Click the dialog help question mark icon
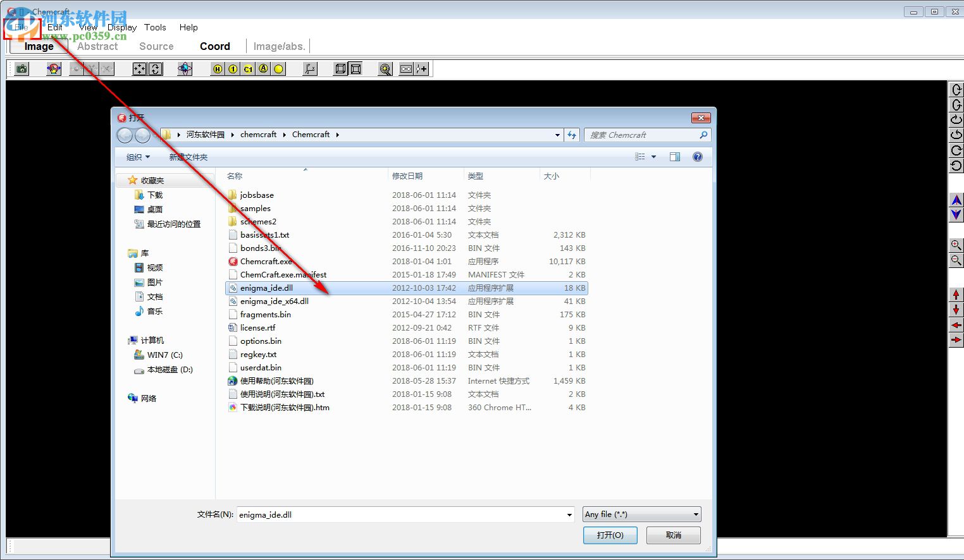This screenshot has height=560, width=964. click(x=697, y=157)
